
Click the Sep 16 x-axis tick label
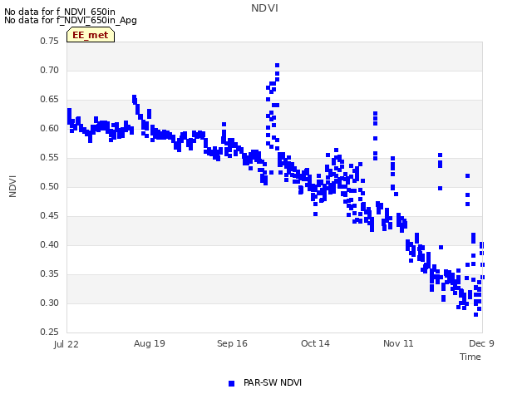232,343
